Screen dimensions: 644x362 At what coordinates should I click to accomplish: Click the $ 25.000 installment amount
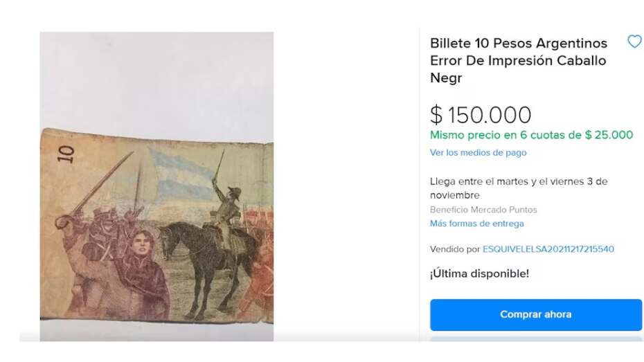tap(609, 135)
